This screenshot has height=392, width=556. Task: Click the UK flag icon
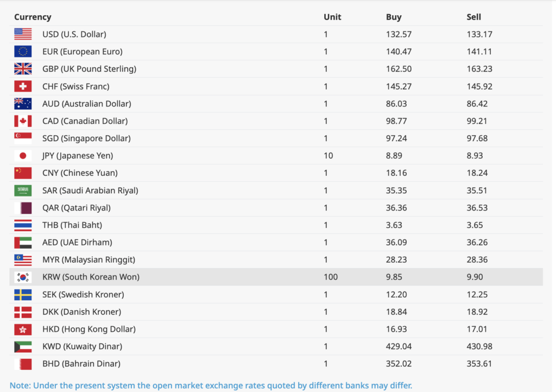(x=23, y=69)
